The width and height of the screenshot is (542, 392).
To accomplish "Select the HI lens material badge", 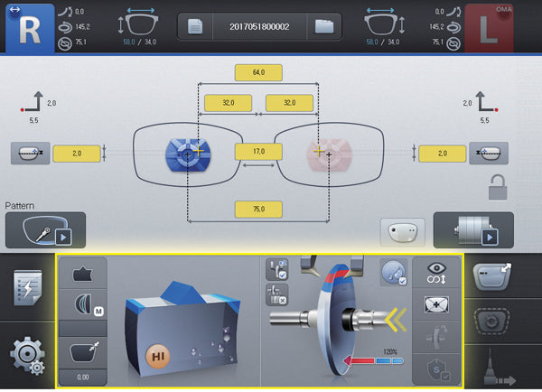I will [157, 359].
